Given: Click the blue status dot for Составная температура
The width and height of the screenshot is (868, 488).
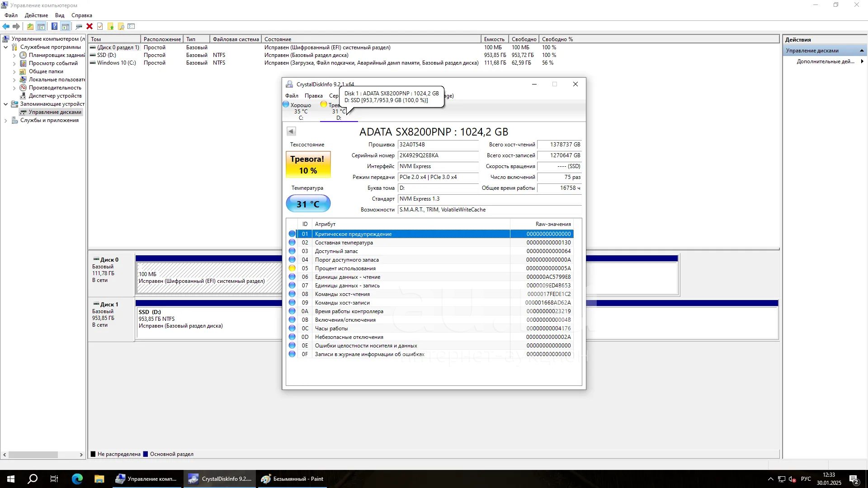Looking at the screenshot, I should [x=292, y=242].
